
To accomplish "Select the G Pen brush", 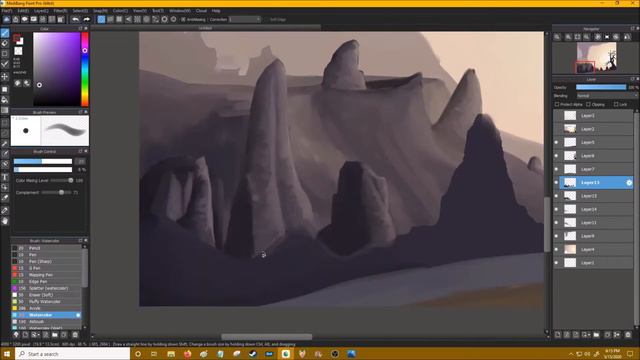I will coord(47,268).
